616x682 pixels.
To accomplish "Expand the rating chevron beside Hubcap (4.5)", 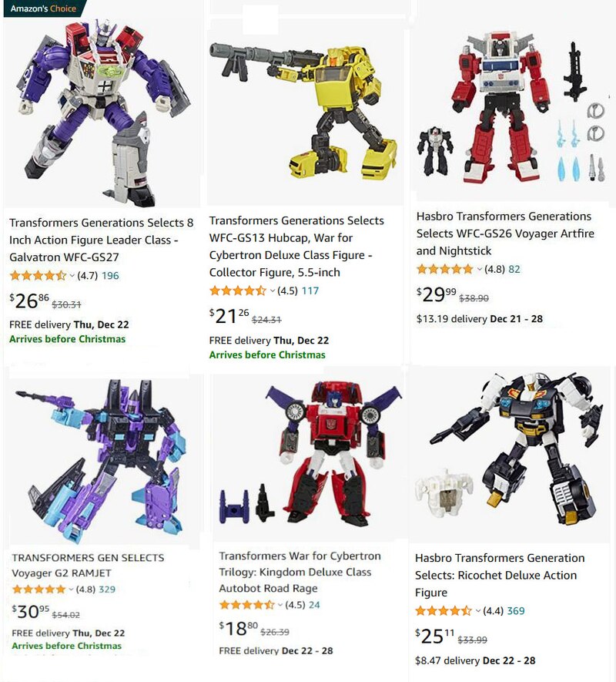I will pyautogui.click(x=272, y=291).
